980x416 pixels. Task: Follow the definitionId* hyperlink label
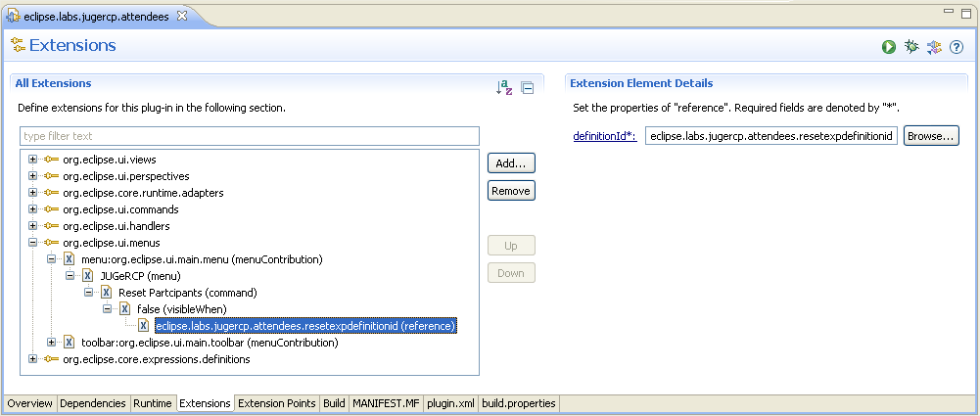click(x=604, y=137)
